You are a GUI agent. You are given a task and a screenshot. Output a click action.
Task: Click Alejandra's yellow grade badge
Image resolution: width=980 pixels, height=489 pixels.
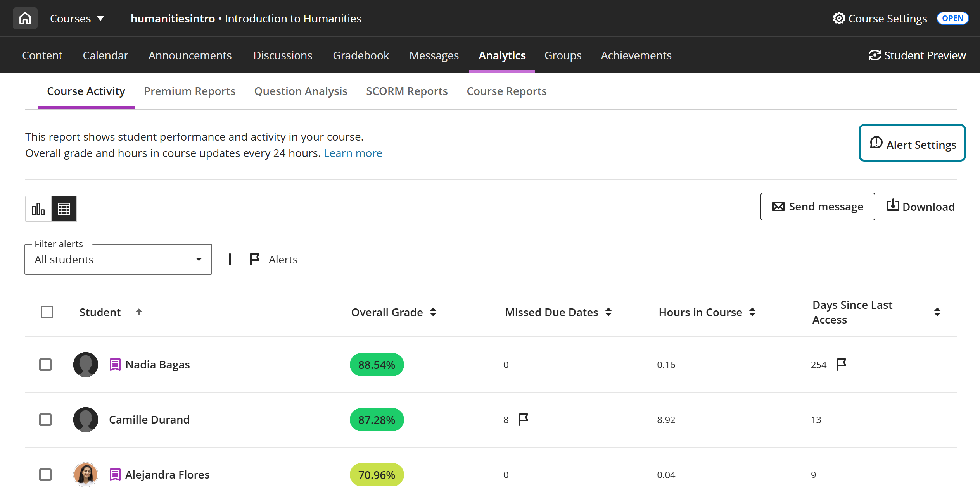pos(376,474)
